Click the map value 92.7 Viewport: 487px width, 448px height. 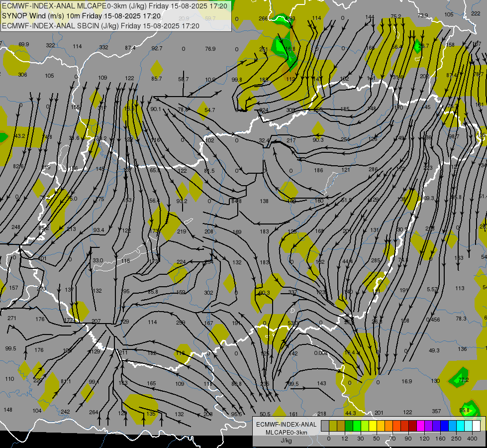[x=157, y=48]
